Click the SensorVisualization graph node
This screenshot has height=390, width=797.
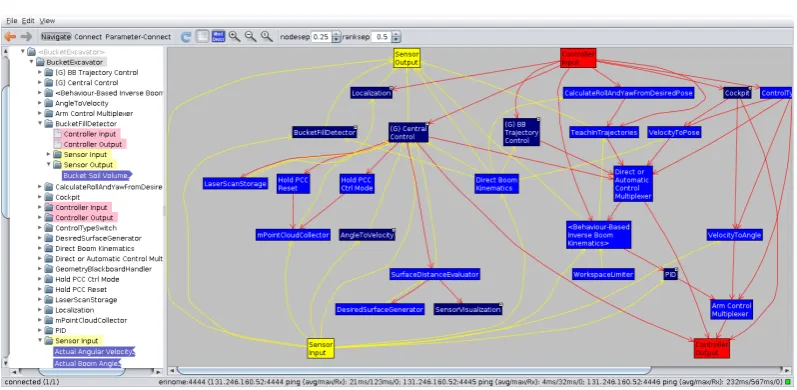[x=468, y=309]
